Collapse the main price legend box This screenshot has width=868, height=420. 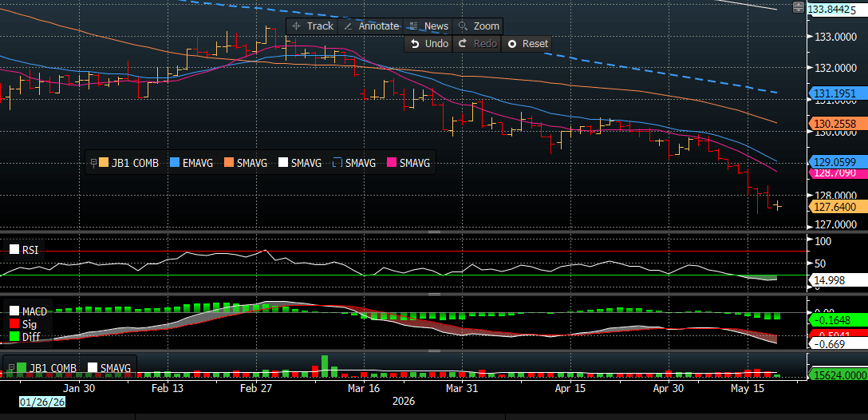93,163
